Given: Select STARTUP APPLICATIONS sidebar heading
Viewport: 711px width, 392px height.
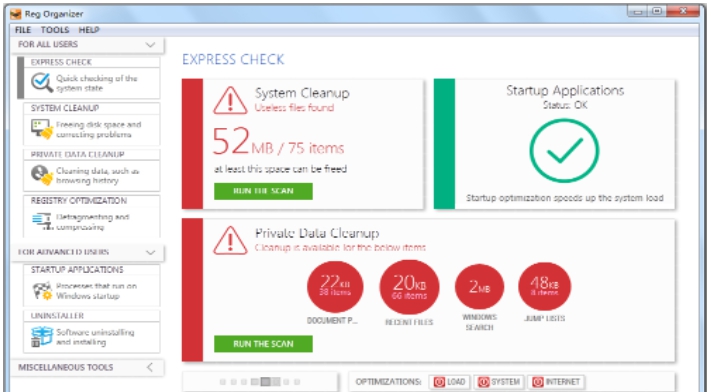Looking at the screenshot, I should coord(77,270).
